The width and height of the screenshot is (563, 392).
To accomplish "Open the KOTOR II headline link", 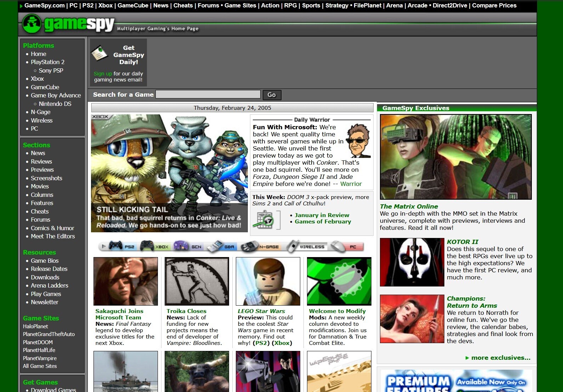I will [462, 242].
